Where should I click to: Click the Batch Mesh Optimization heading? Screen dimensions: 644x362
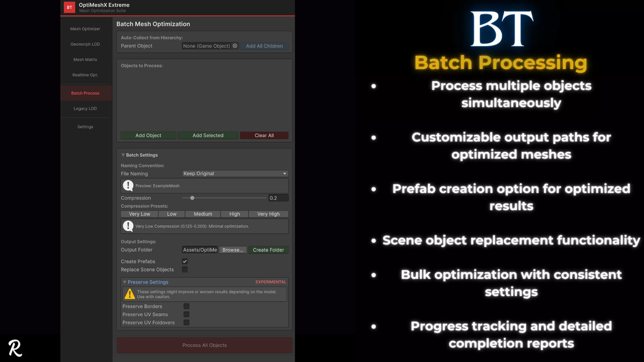(x=153, y=24)
